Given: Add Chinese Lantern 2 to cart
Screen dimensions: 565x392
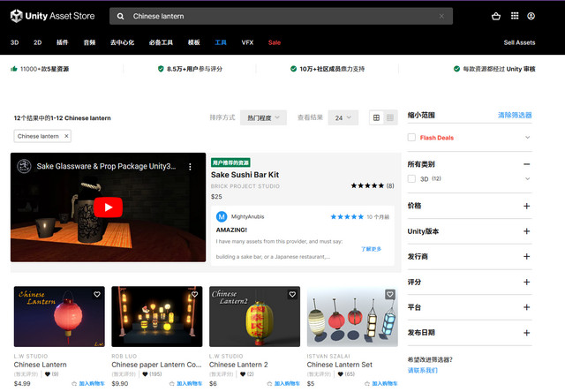Looking at the screenshot, I should [x=283, y=383].
